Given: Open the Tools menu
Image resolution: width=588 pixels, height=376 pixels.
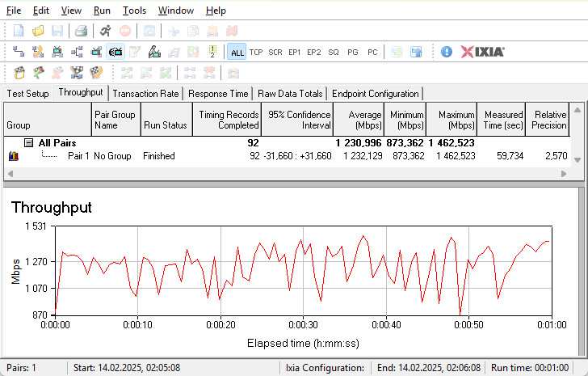Looking at the screenshot, I should [134, 11].
